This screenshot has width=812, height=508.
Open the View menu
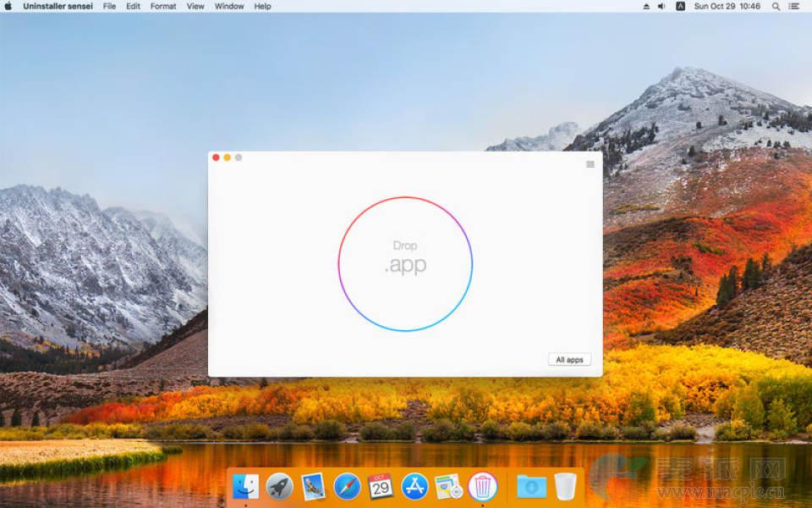[x=195, y=6]
